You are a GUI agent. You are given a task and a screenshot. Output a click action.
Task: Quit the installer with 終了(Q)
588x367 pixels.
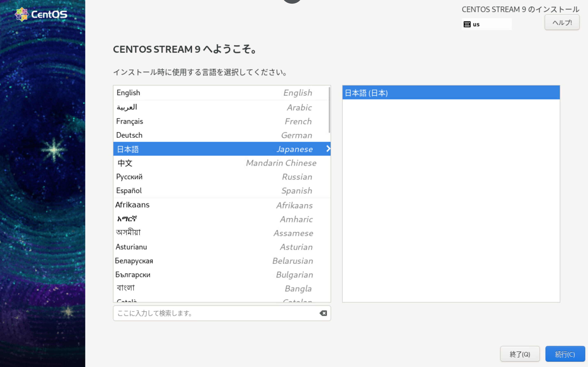click(520, 354)
